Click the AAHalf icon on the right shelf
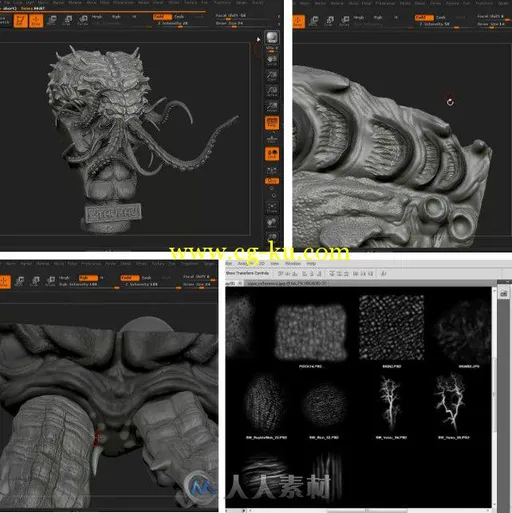The height and width of the screenshot is (513, 512). [272, 107]
